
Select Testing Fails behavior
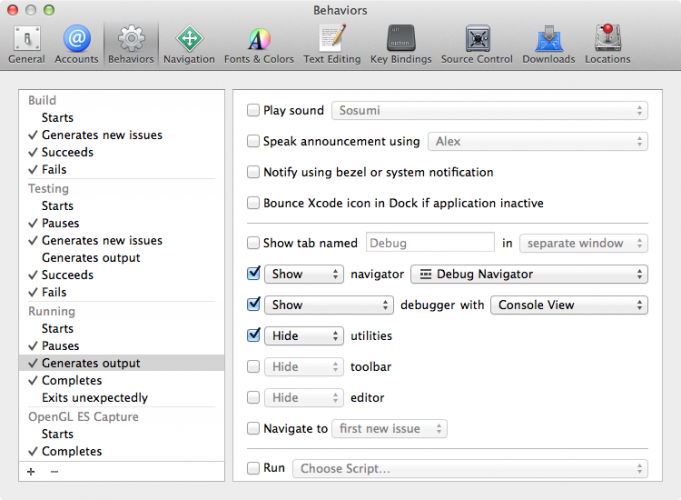pyautogui.click(x=122, y=292)
